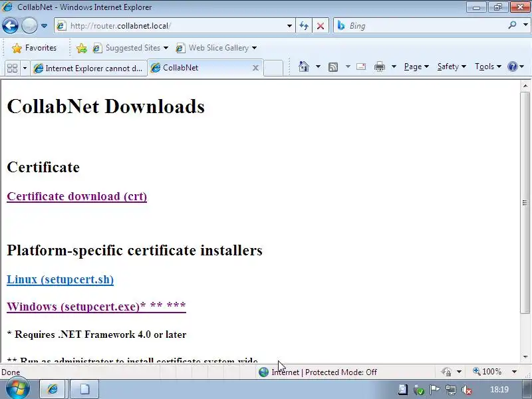
Task: Open a new blank tab
Action: pyautogui.click(x=273, y=68)
